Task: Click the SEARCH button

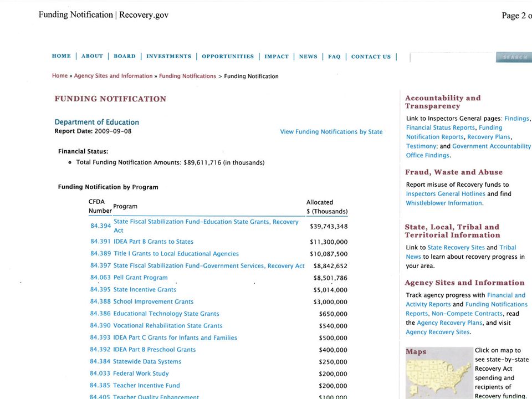Action: [x=514, y=57]
